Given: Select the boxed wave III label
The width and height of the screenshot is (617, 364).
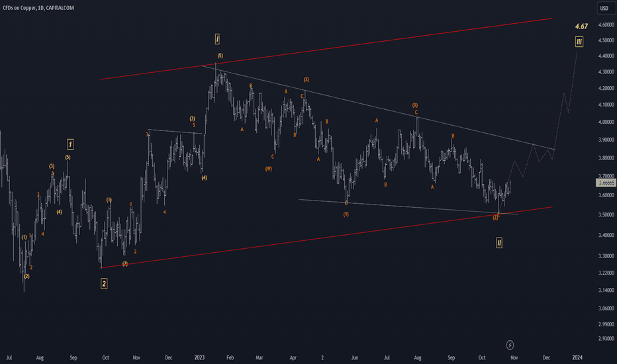Looking at the screenshot, I should (579, 41).
